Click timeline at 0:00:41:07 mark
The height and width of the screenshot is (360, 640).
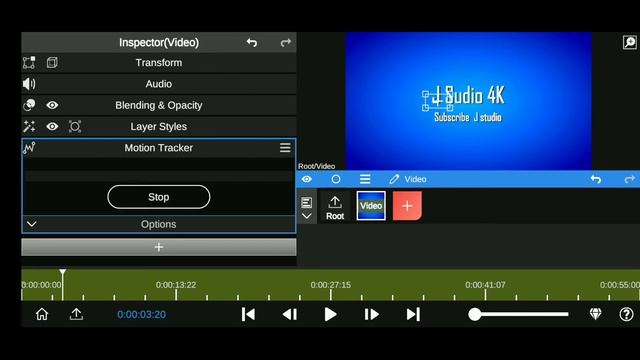point(485,285)
